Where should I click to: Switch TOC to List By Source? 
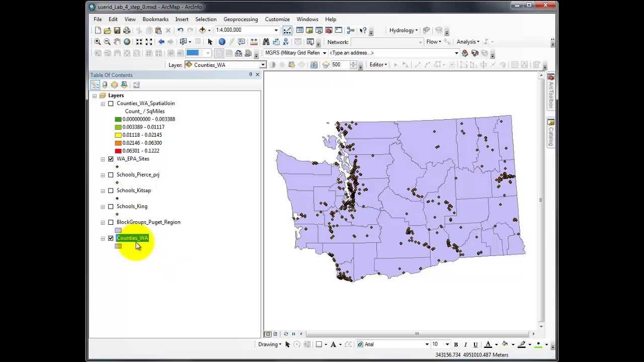(x=105, y=85)
